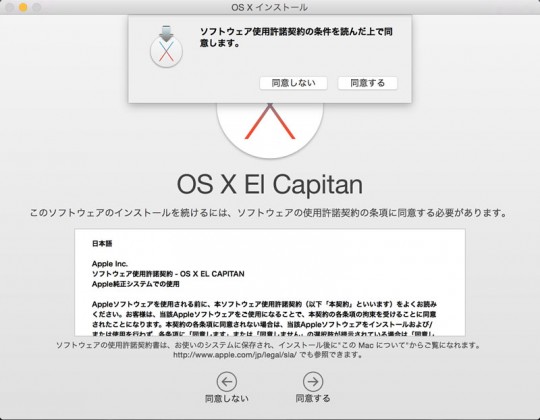Screen dimensions: 540x420
Task: Click 同意する button in the sheet dialog
Action: (x=367, y=83)
